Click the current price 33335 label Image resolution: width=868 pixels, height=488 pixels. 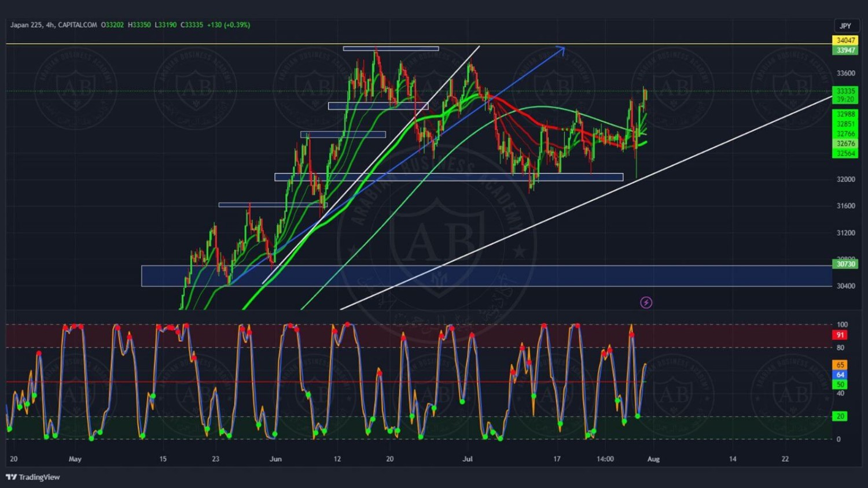tap(845, 91)
